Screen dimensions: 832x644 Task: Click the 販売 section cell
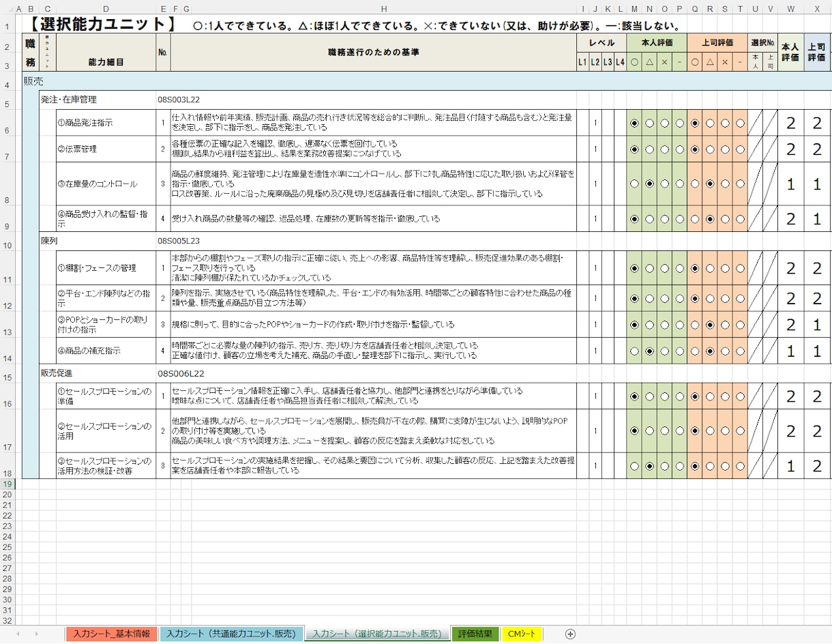pyautogui.click(x=34, y=81)
